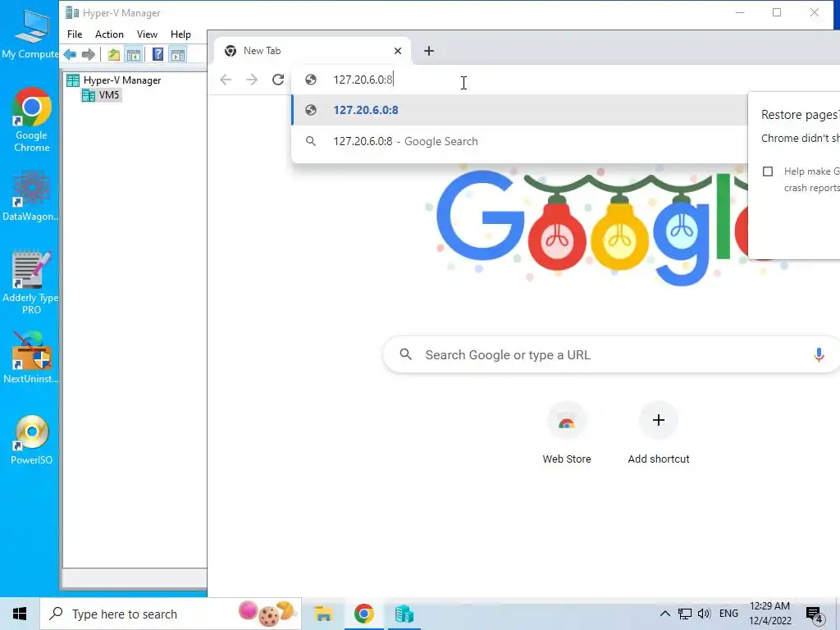The image size is (840, 630).
Task: Open the View menu in Hyper-V Manager
Action: (x=147, y=34)
